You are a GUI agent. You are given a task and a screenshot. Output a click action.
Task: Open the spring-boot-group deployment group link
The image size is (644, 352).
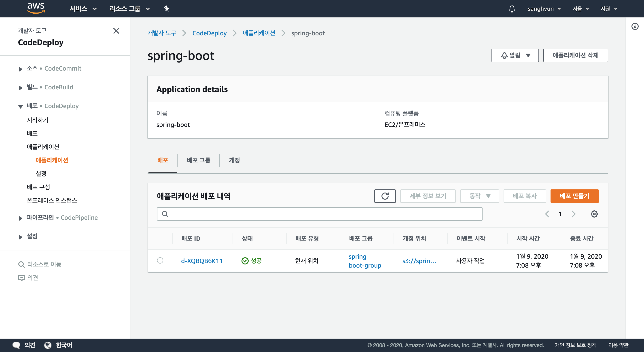(364, 261)
